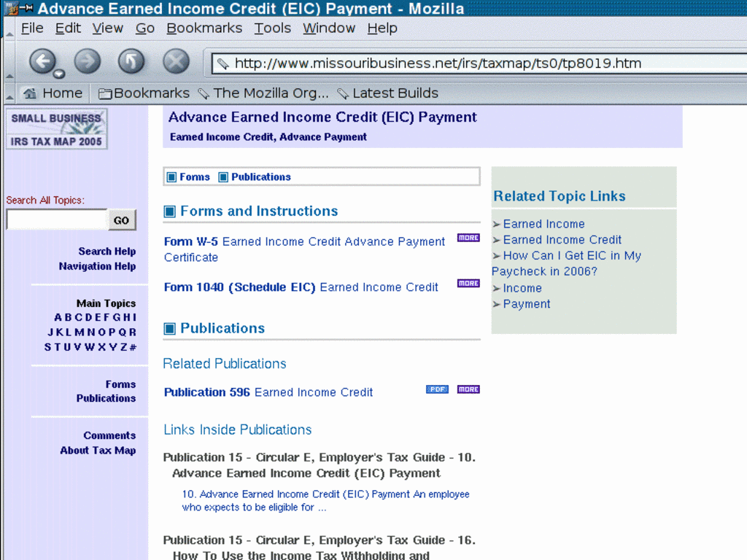Open the Go menu

pyautogui.click(x=145, y=28)
